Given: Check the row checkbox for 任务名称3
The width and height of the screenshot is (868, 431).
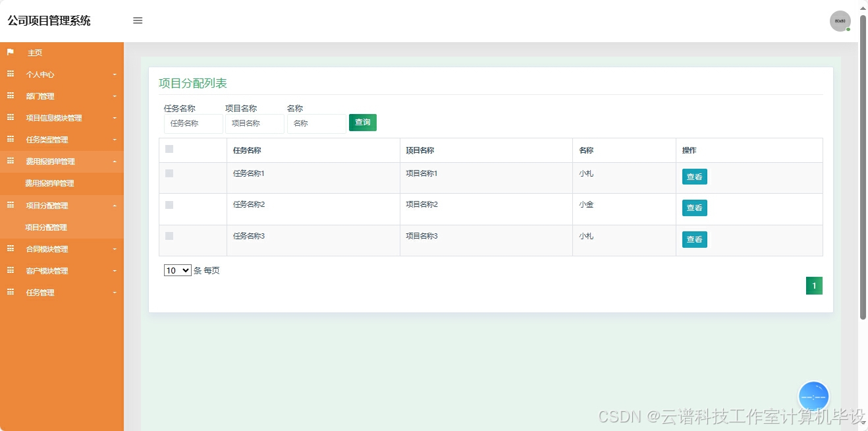Looking at the screenshot, I should tap(170, 235).
